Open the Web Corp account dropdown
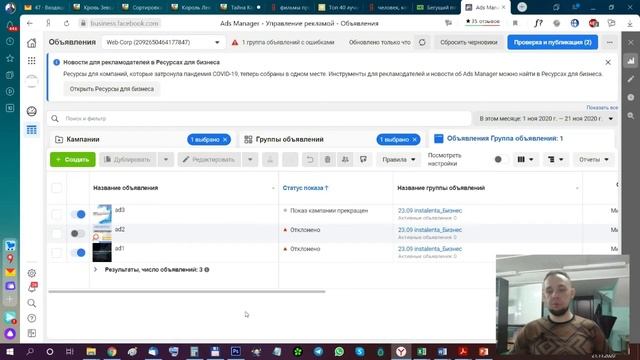640x360 pixels. point(163,42)
